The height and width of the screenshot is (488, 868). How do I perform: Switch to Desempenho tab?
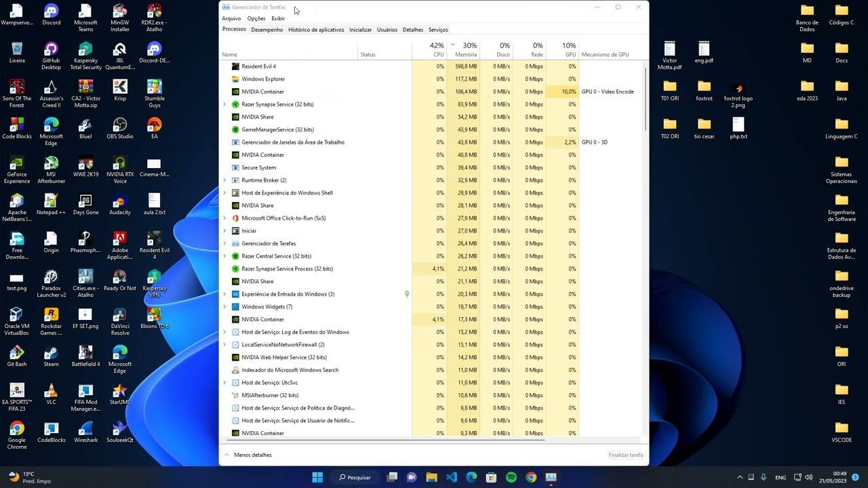(x=267, y=30)
